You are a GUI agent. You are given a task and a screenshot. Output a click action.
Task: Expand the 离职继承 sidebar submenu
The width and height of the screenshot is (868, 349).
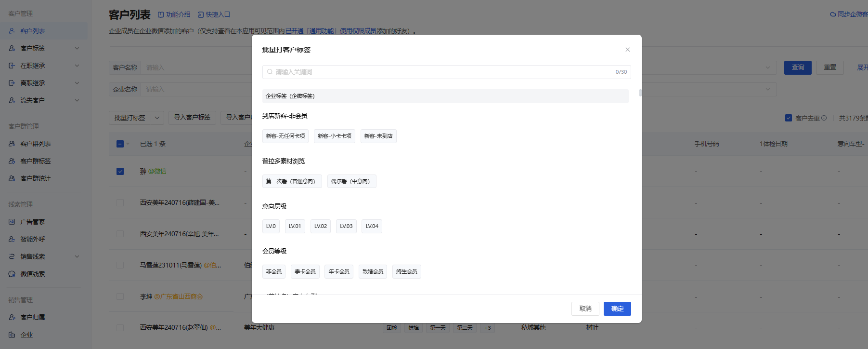77,83
